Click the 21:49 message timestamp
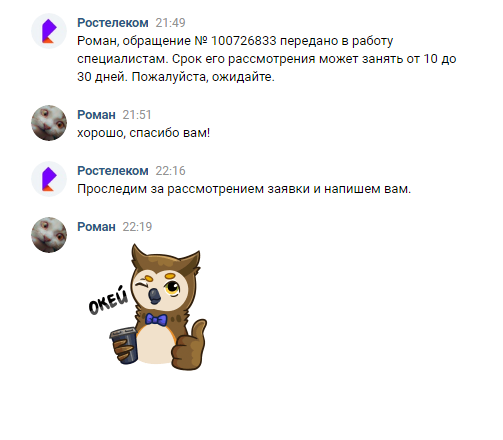503x440 pixels. pyautogui.click(x=170, y=23)
